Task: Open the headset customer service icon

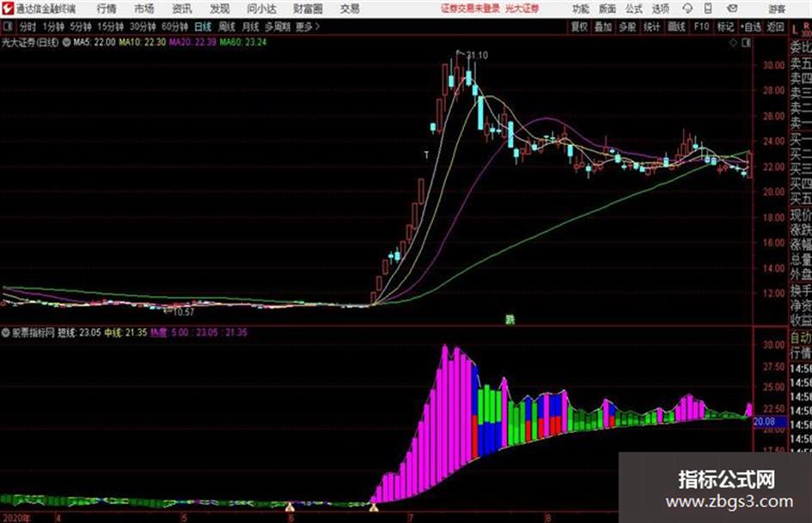Action: click(x=687, y=9)
